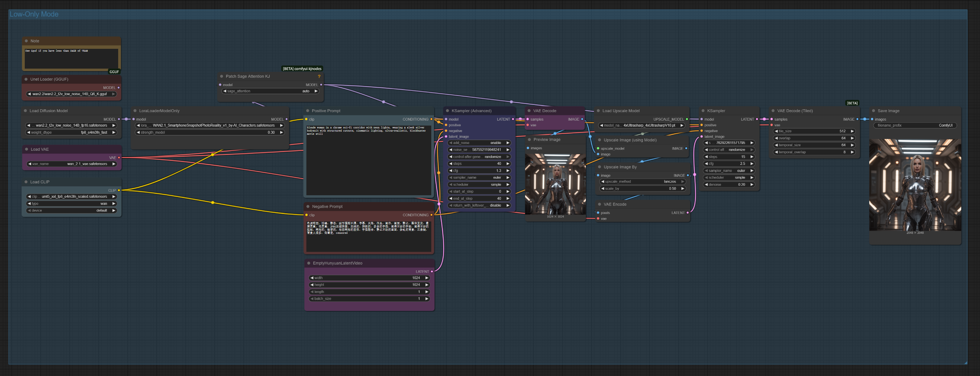
Task: Select the Low-Only Mode group title
Action: click(x=34, y=15)
